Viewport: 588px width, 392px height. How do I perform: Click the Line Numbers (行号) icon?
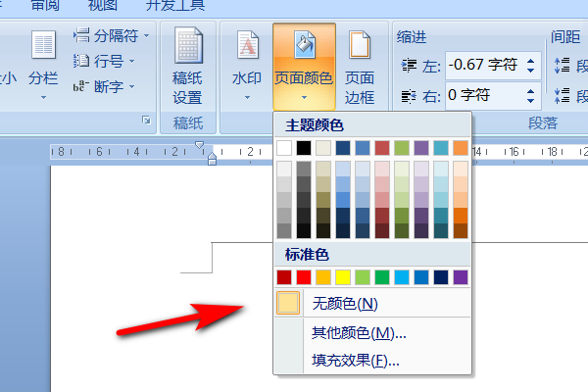coord(81,61)
